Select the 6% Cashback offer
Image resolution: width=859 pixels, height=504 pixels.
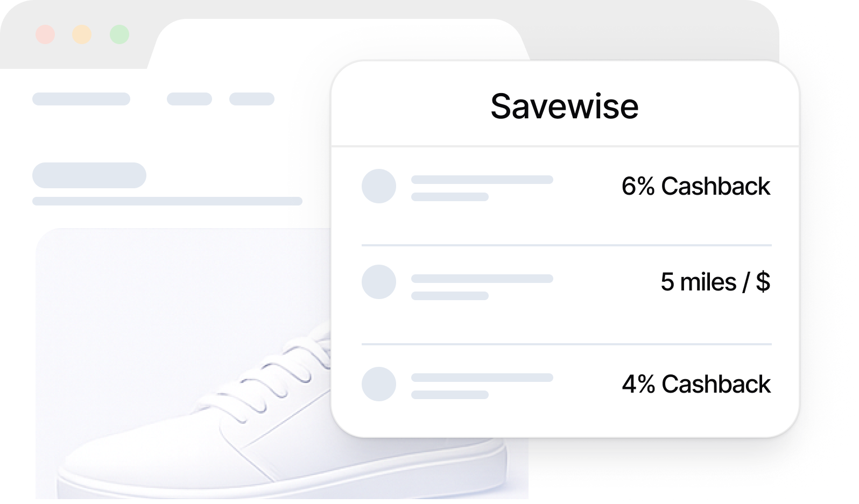click(x=695, y=187)
